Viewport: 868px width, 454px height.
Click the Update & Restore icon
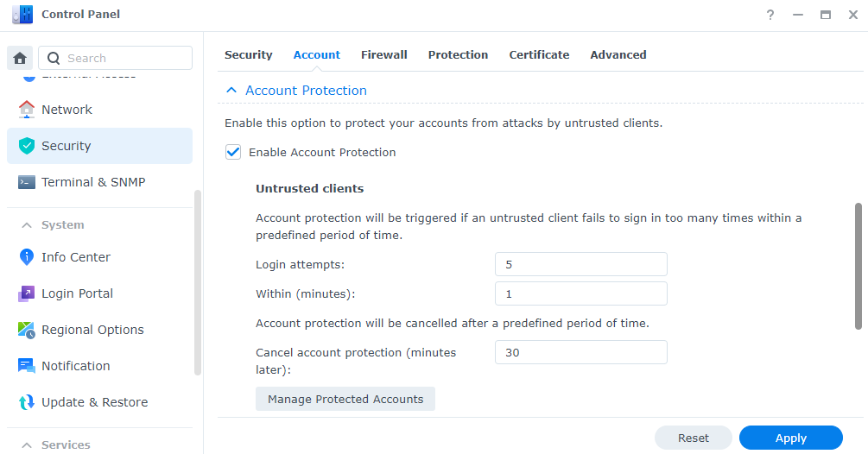click(x=26, y=402)
